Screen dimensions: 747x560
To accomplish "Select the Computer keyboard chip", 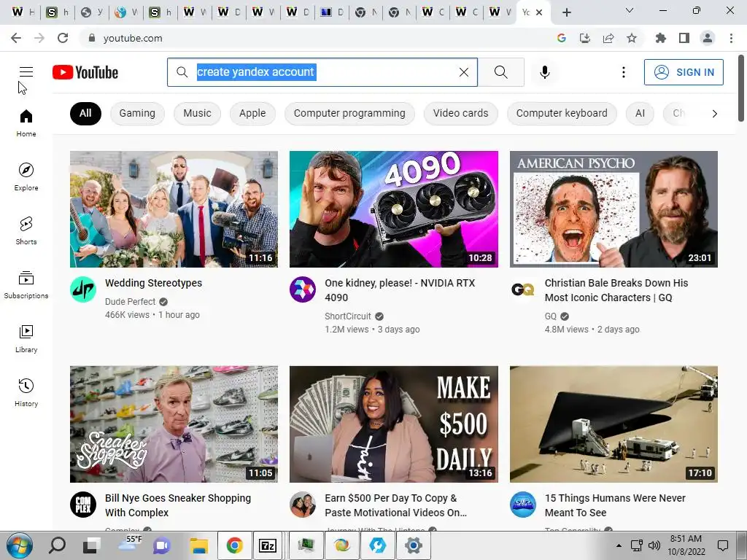I will pyautogui.click(x=562, y=113).
